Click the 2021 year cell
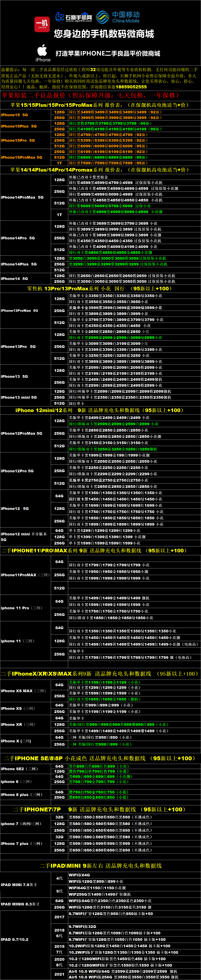The width and height of the screenshot is (201, 980). (59, 974)
